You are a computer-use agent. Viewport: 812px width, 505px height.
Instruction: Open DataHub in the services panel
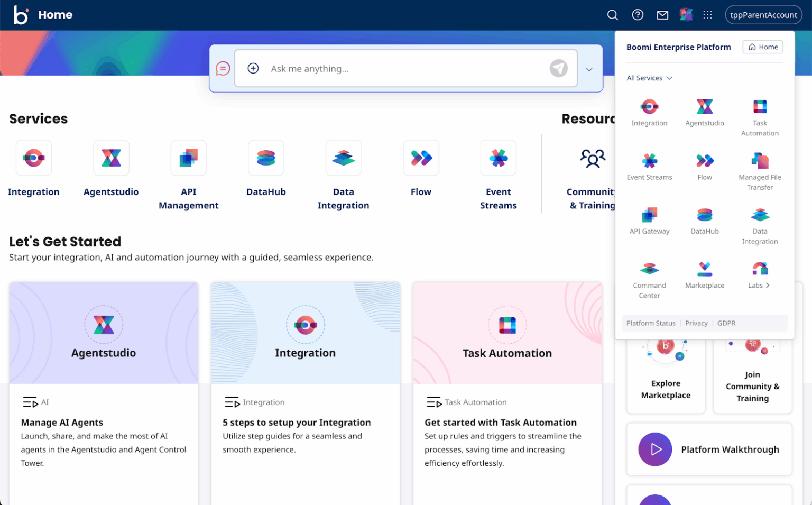(705, 221)
